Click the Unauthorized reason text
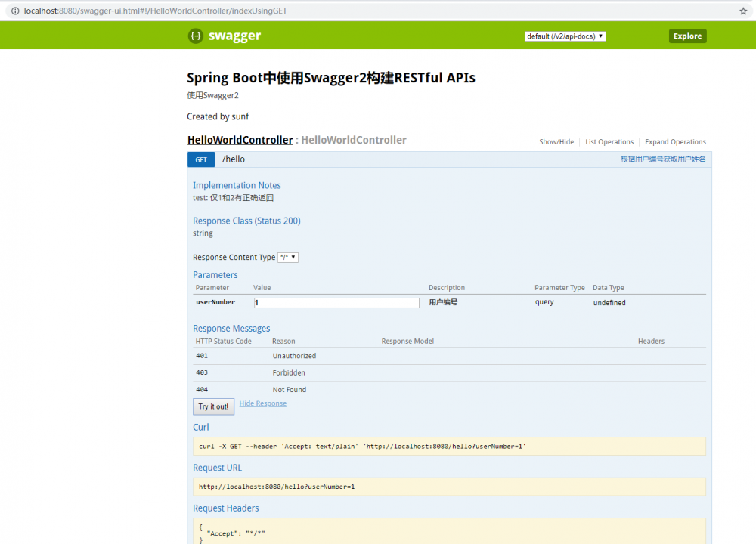 (294, 356)
